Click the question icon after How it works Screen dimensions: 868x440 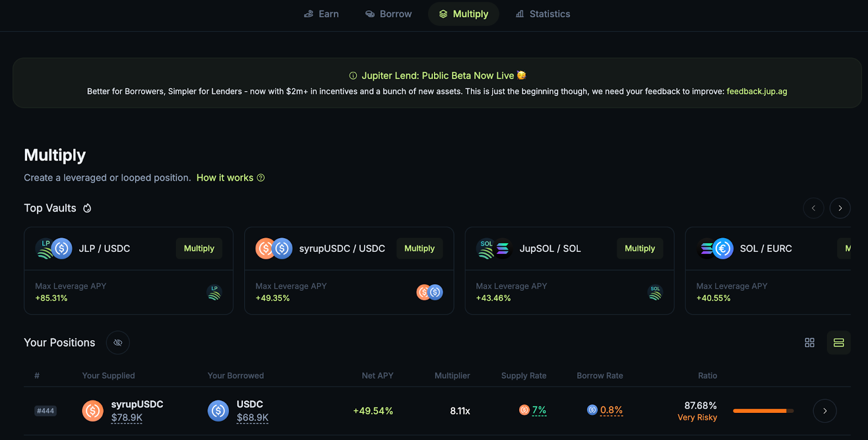pos(261,178)
